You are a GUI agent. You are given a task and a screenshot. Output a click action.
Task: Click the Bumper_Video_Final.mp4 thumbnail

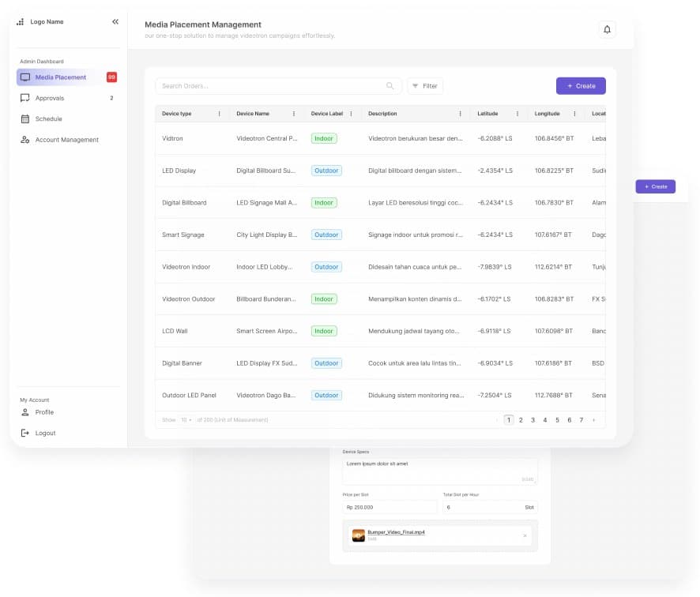click(359, 535)
